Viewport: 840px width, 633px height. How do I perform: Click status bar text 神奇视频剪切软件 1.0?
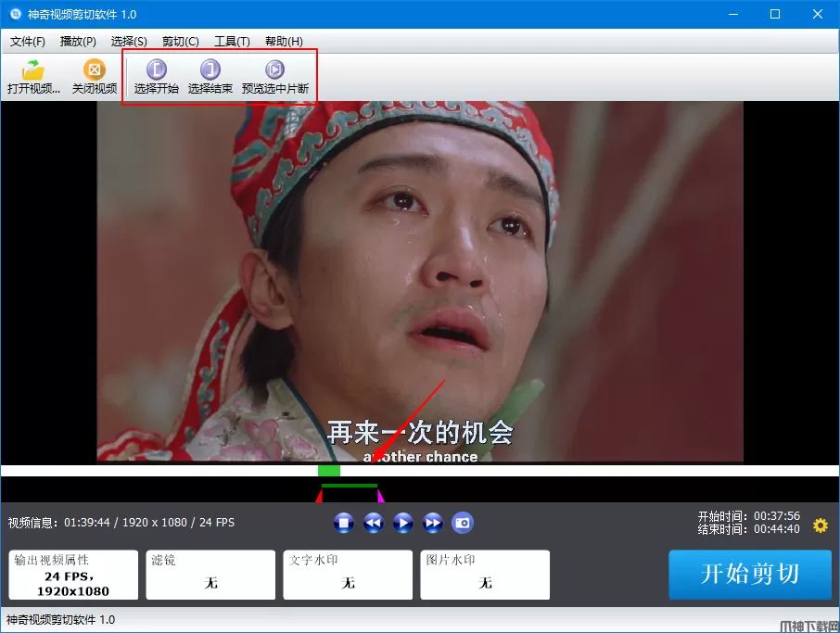60,620
